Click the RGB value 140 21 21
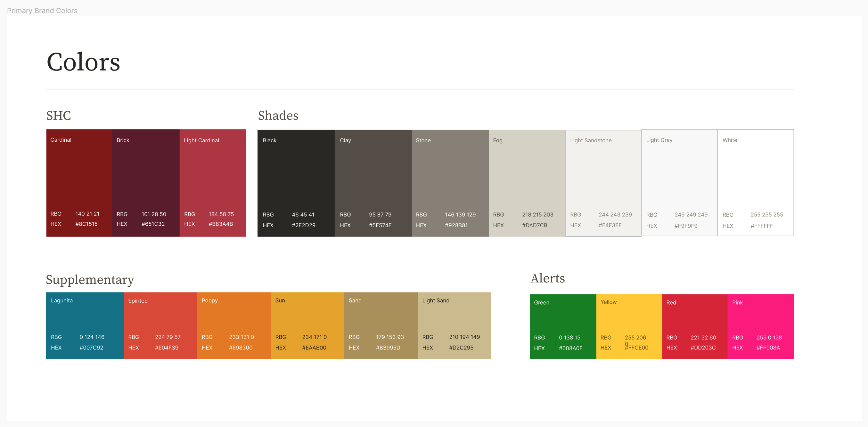868x427 pixels. pyautogui.click(x=87, y=214)
